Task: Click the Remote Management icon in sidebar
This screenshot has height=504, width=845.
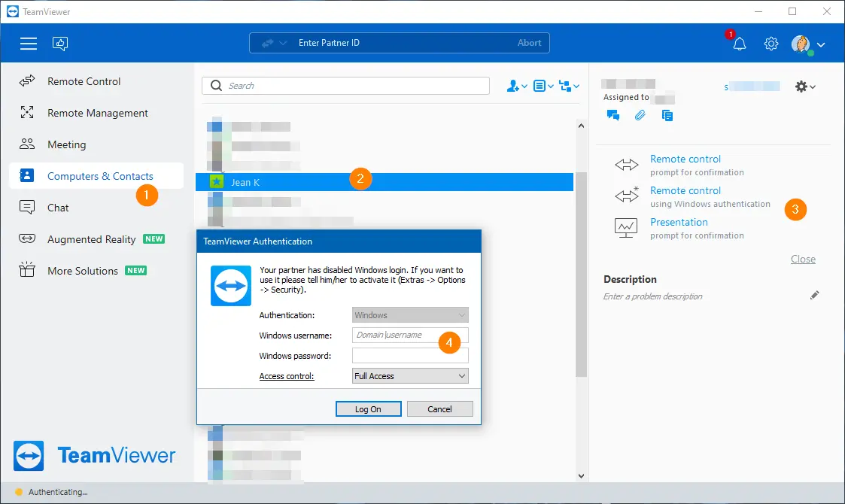Action: click(27, 112)
